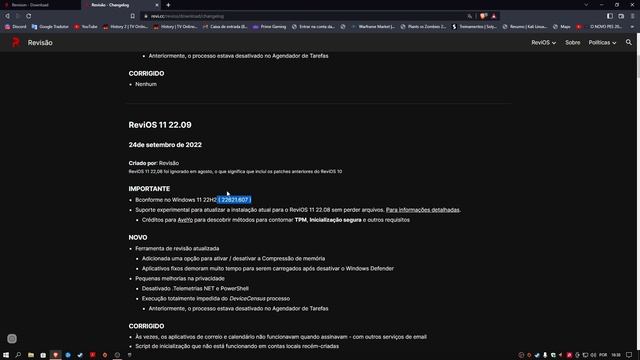Open the volume tray icon

(593, 355)
